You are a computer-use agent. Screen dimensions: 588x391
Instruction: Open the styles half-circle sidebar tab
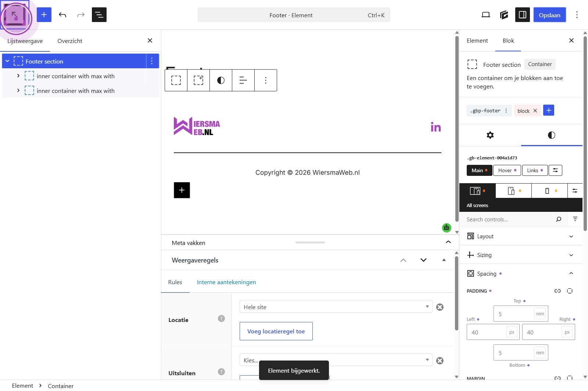(552, 135)
